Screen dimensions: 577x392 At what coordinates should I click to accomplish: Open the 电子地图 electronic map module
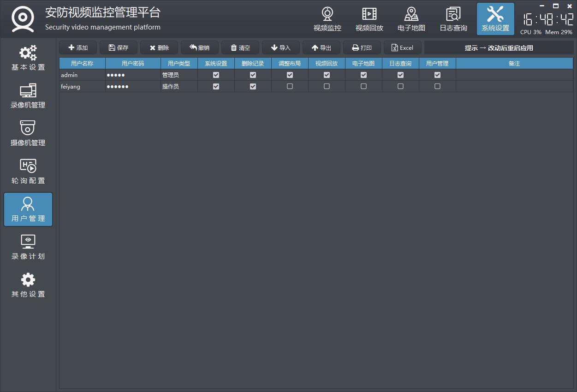tap(411, 19)
